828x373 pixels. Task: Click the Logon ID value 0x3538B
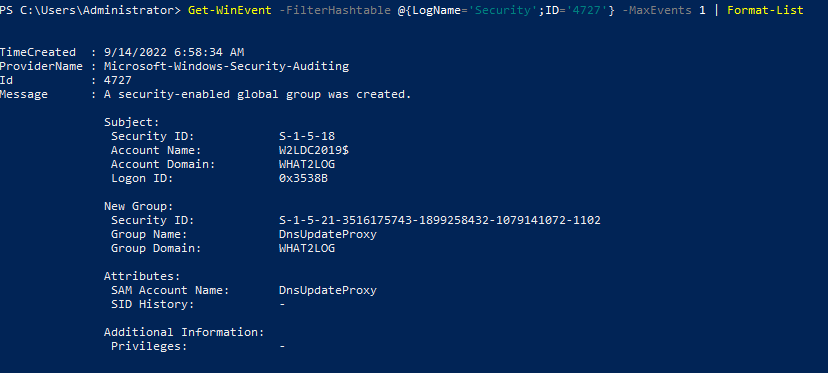[303, 179]
